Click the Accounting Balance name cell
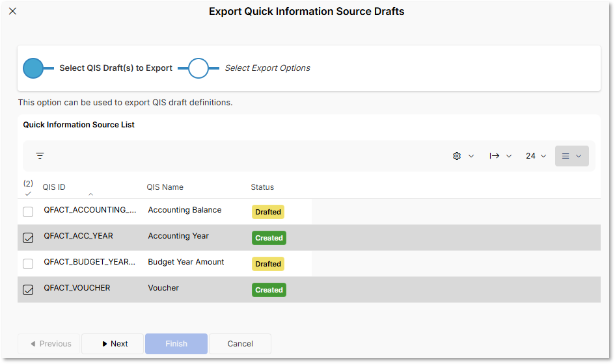Image resolution: width=615 pixels, height=364 pixels. pos(184,209)
